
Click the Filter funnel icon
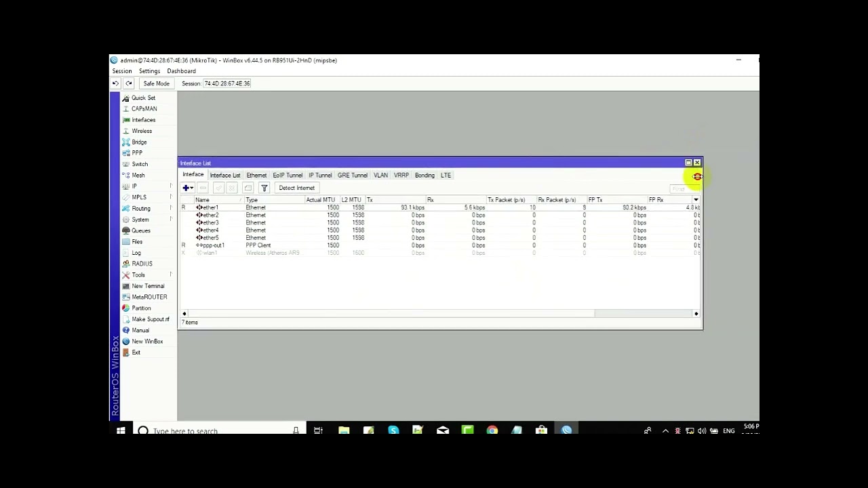pos(264,188)
